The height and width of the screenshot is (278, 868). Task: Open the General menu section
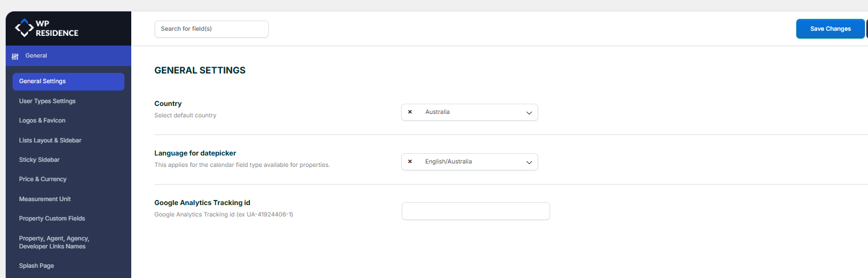(36, 56)
